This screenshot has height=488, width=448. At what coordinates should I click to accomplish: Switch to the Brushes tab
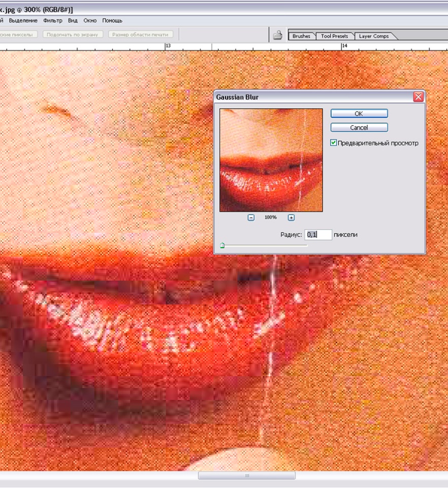click(301, 36)
